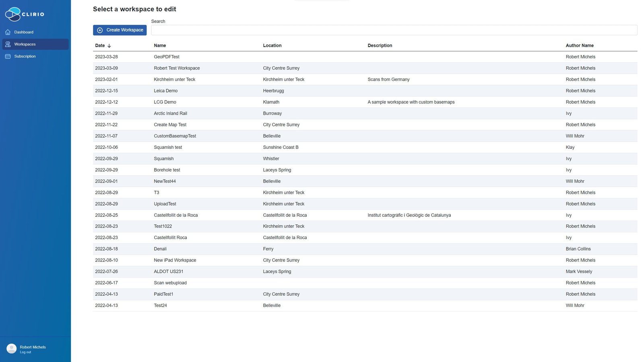Click the Clirio logo icon
Screen dimensions: 644x362
(x=12, y=14)
